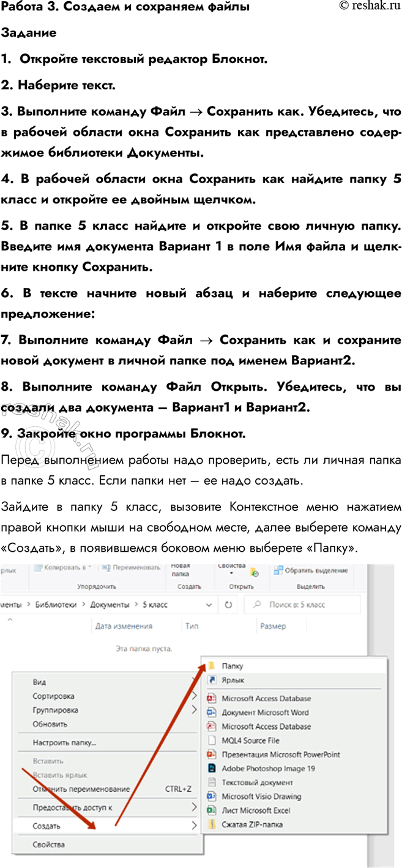Click the Excel icon beside Лист Microsoft Excel
The width and height of the screenshot is (402, 868).
[212, 810]
